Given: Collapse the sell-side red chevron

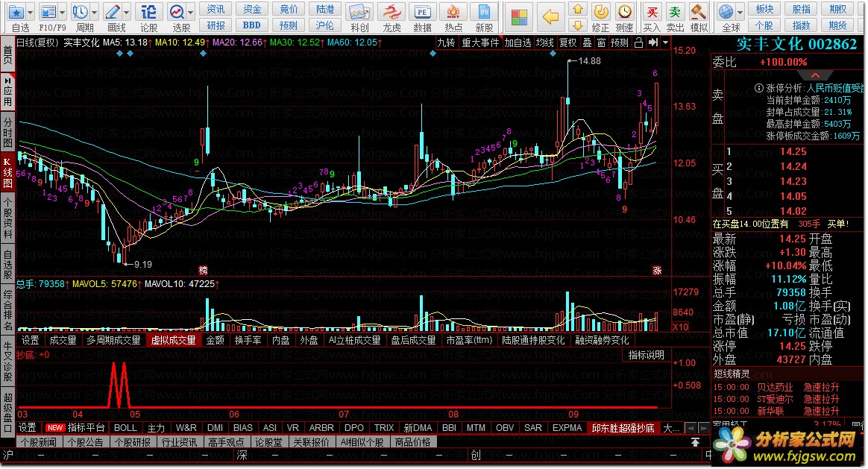Looking at the screenshot, I should 815,75.
